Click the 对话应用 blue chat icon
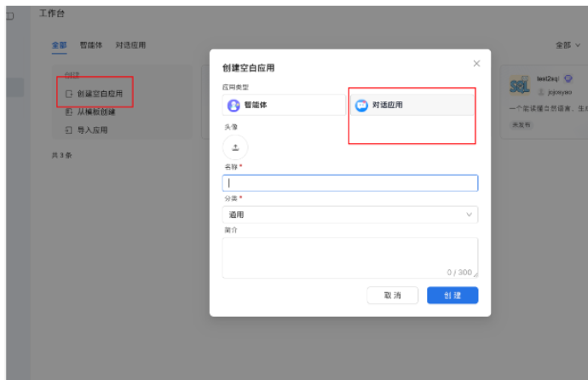This screenshot has height=380, width=588. [x=361, y=106]
